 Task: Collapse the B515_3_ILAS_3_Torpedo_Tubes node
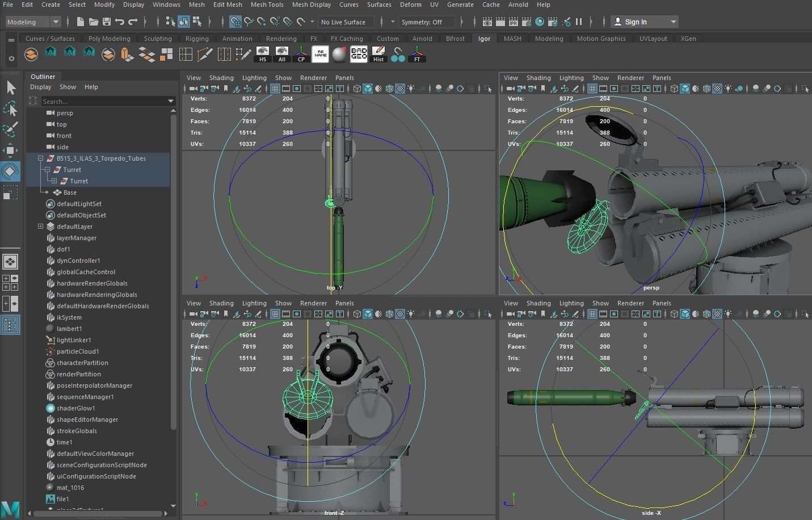click(40, 158)
